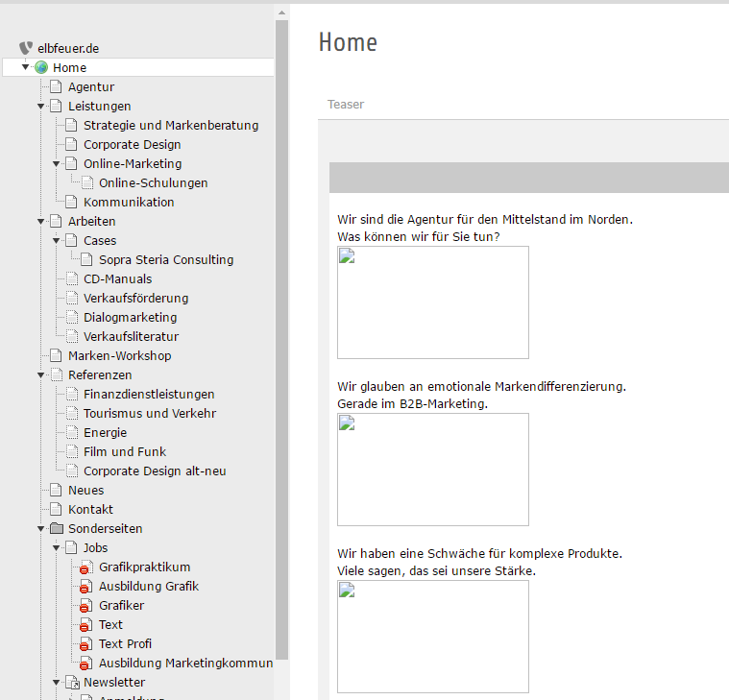This screenshot has height=700, width=729.
Task: Click the Newsletter page shortcut icon
Action: click(x=72, y=683)
